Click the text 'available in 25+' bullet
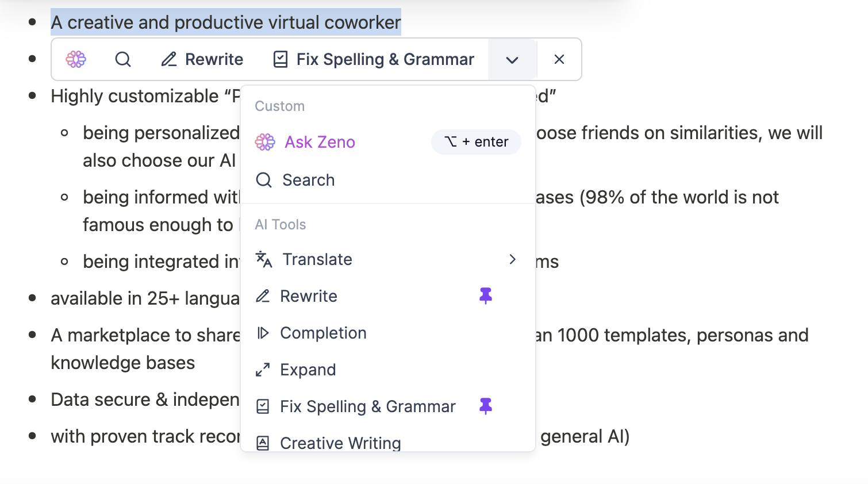 (115, 298)
